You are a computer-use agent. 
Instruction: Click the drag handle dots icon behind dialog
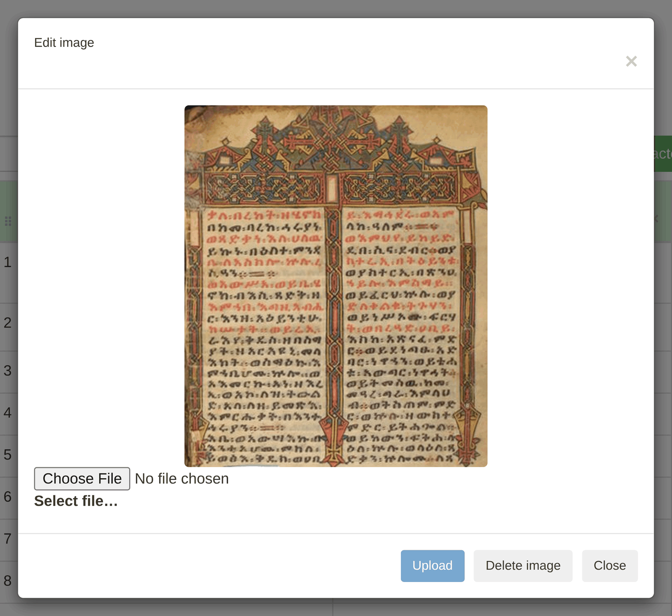click(x=8, y=221)
